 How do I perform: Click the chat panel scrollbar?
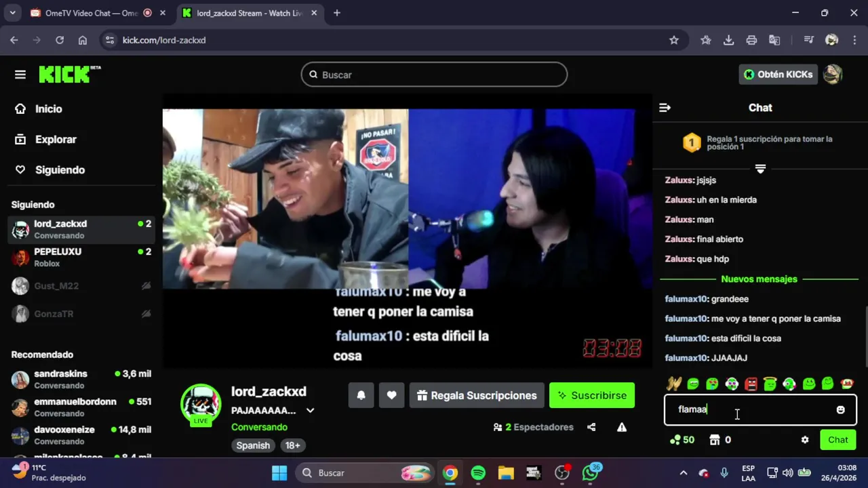pyautogui.click(x=865, y=335)
